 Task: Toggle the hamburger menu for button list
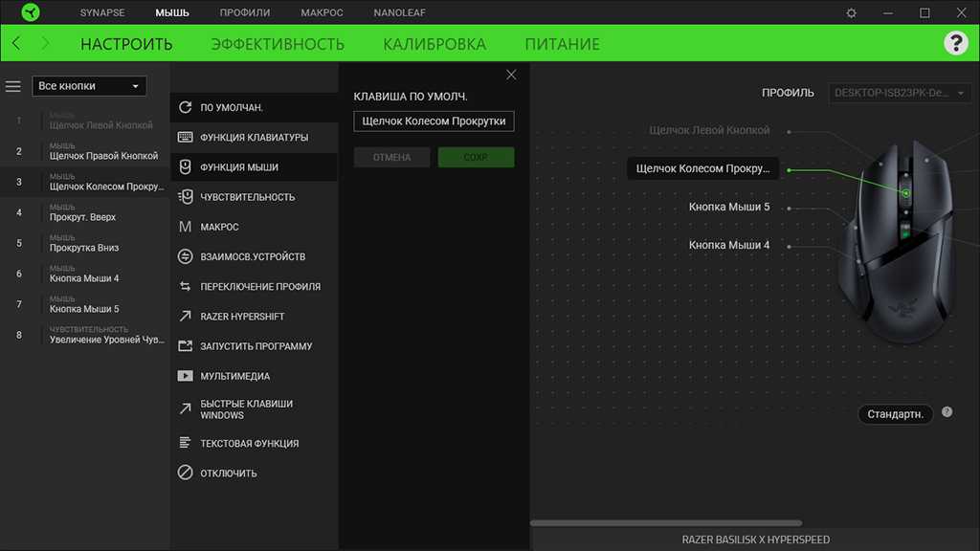[x=13, y=86]
